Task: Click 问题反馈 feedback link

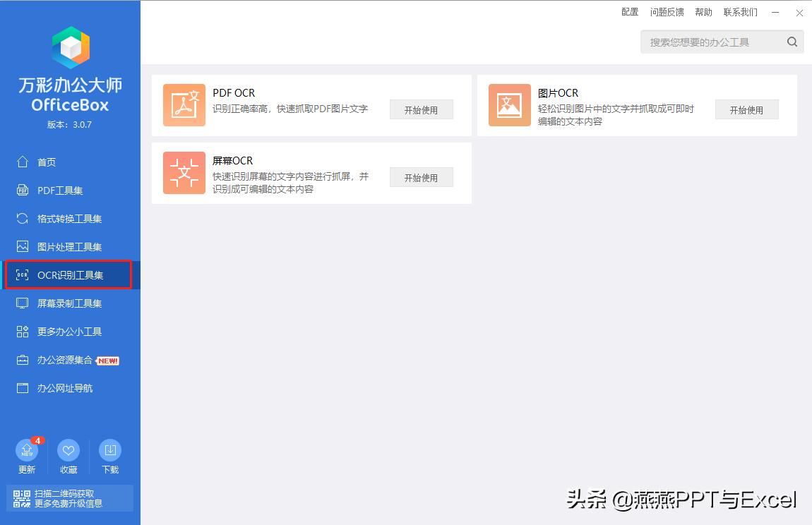Action: [x=667, y=12]
